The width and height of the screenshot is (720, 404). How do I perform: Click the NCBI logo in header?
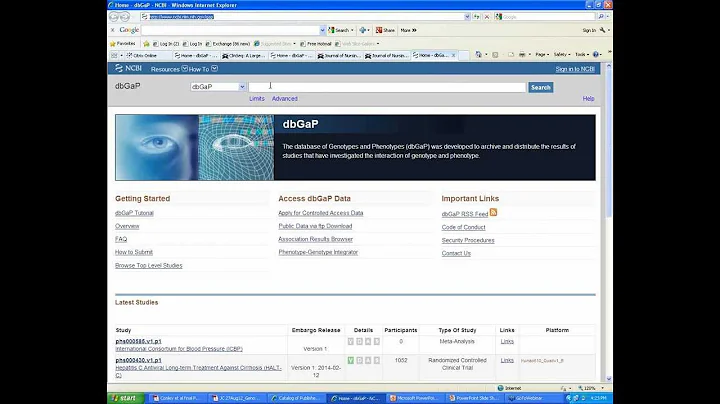click(x=128, y=68)
